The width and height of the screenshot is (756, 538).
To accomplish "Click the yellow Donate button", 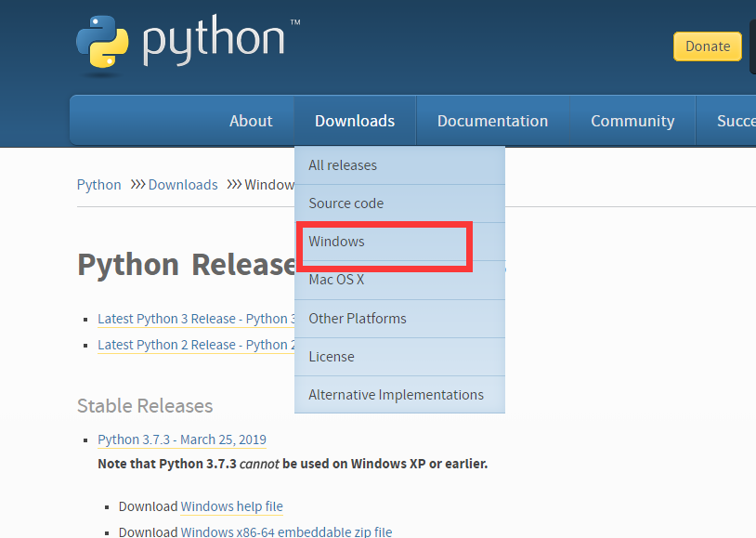I will click(x=708, y=46).
